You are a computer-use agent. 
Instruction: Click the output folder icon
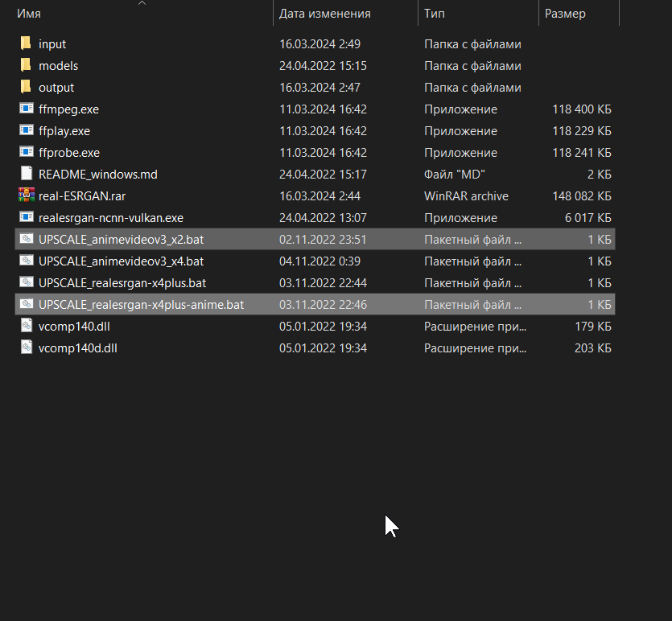tap(26, 87)
